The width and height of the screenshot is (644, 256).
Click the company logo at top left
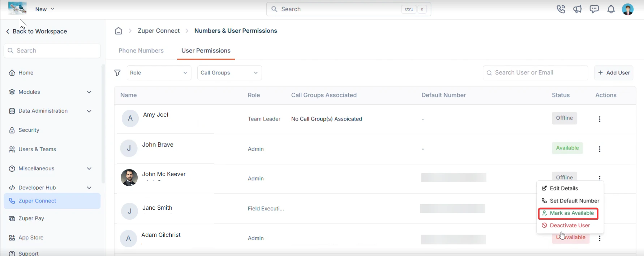click(x=17, y=8)
